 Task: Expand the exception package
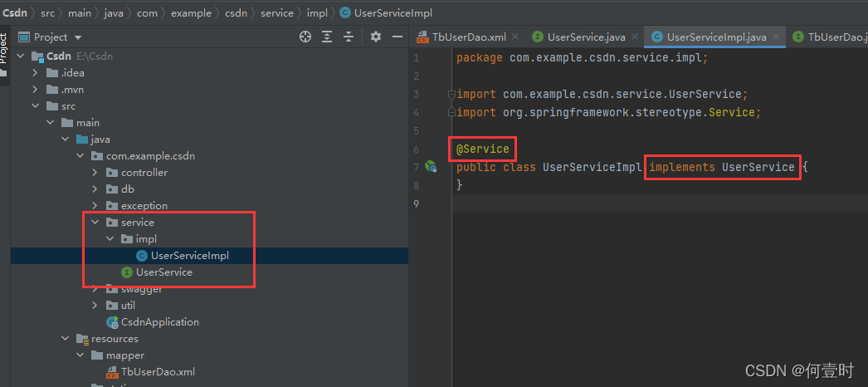[95, 205]
